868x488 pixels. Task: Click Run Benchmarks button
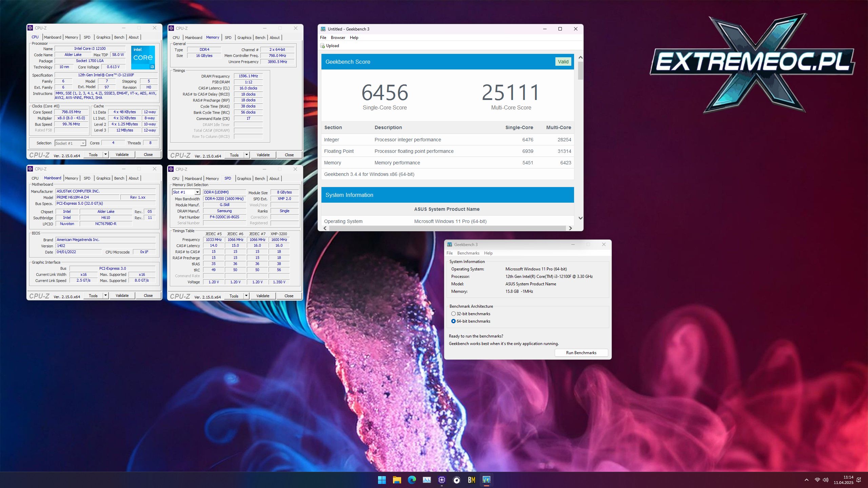point(581,353)
